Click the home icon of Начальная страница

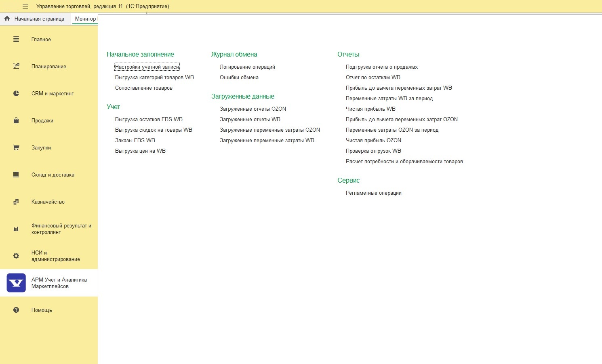click(x=7, y=19)
